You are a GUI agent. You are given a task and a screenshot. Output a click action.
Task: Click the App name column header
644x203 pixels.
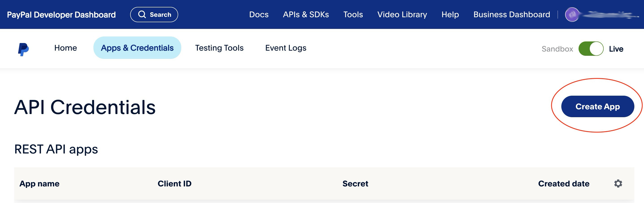point(39,184)
